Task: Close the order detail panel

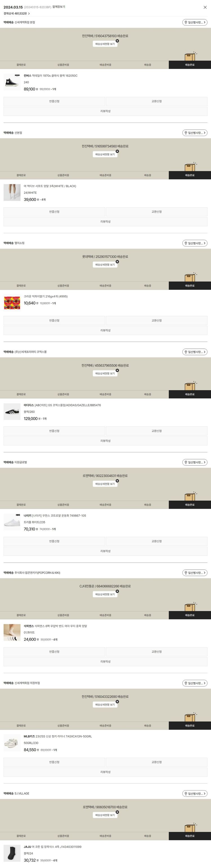Action: [x=205, y=7]
